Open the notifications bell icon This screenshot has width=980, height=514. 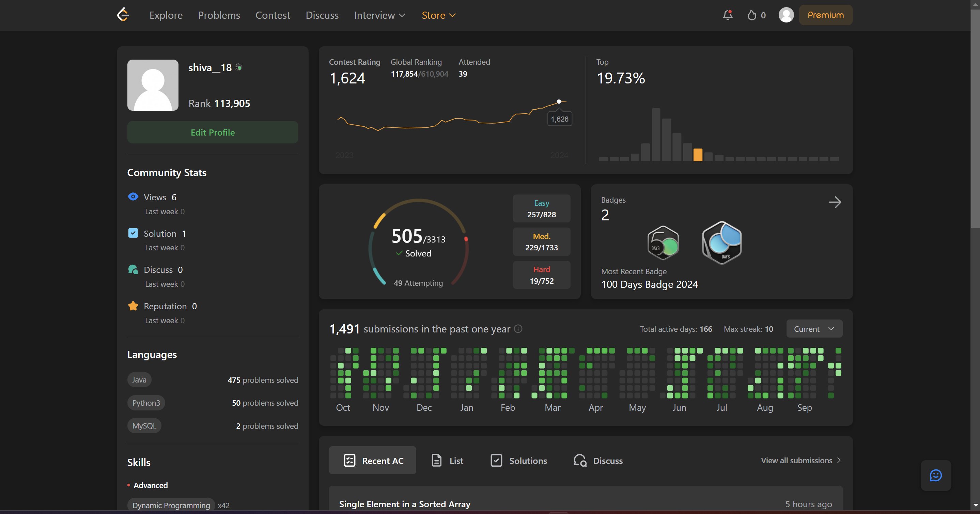[x=727, y=15]
